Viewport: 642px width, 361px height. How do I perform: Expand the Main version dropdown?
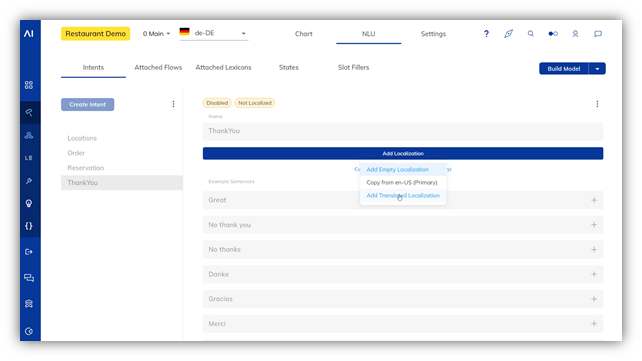click(x=156, y=34)
